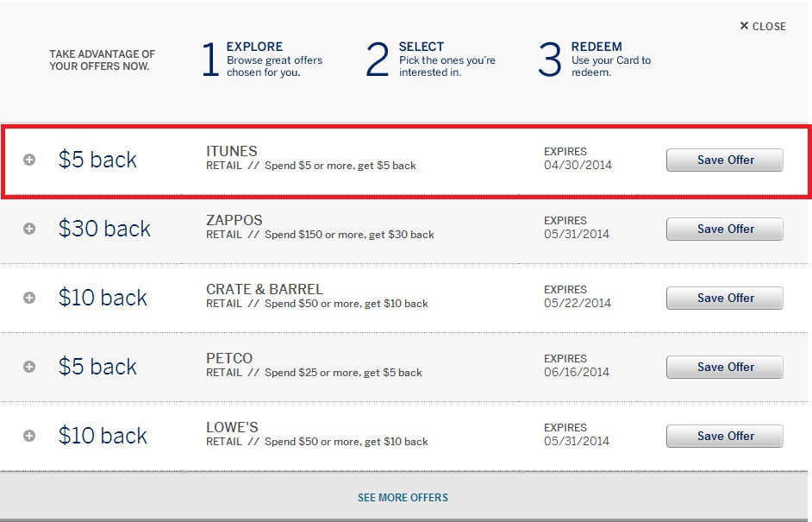Screen dimensions: 812x522
Task: Click 'Spend $25 or more, get $5 back'
Action: tap(343, 373)
